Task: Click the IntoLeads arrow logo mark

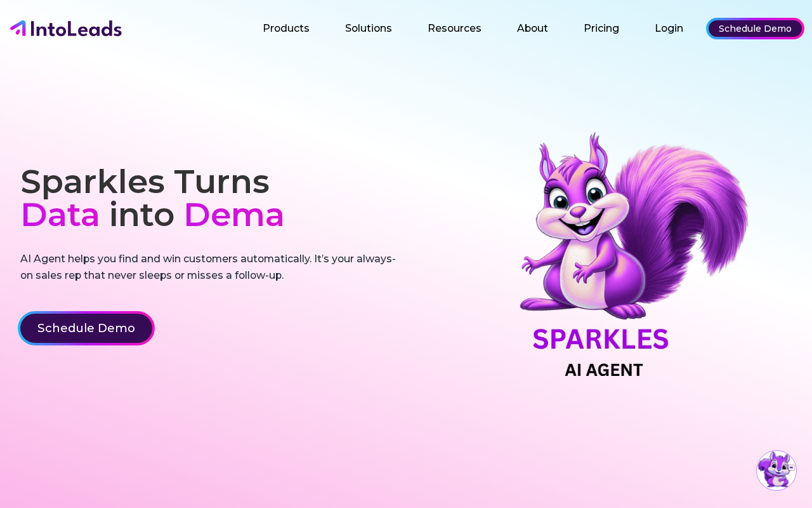Action: tap(18, 28)
